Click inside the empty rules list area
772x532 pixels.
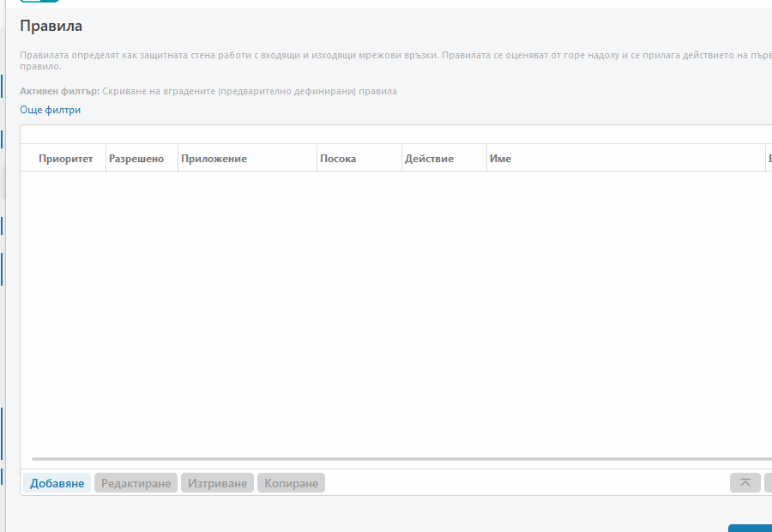pos(395,309)
